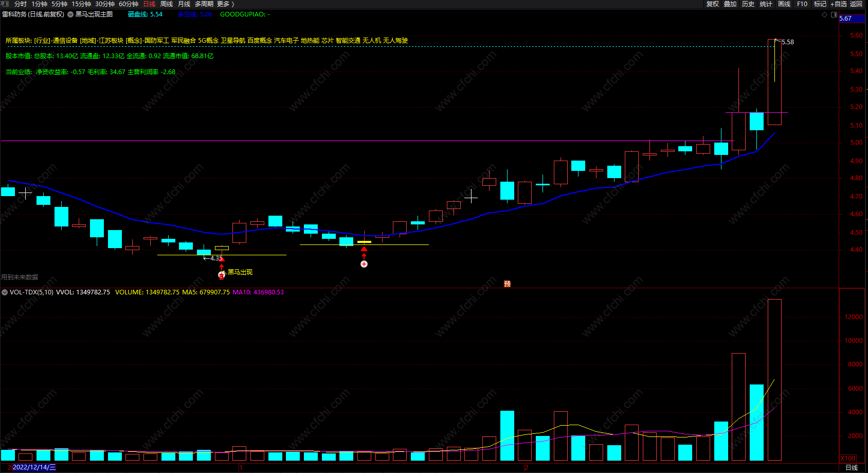
Task: Expand the 更多 timeframe options
Action: (226, 4)
